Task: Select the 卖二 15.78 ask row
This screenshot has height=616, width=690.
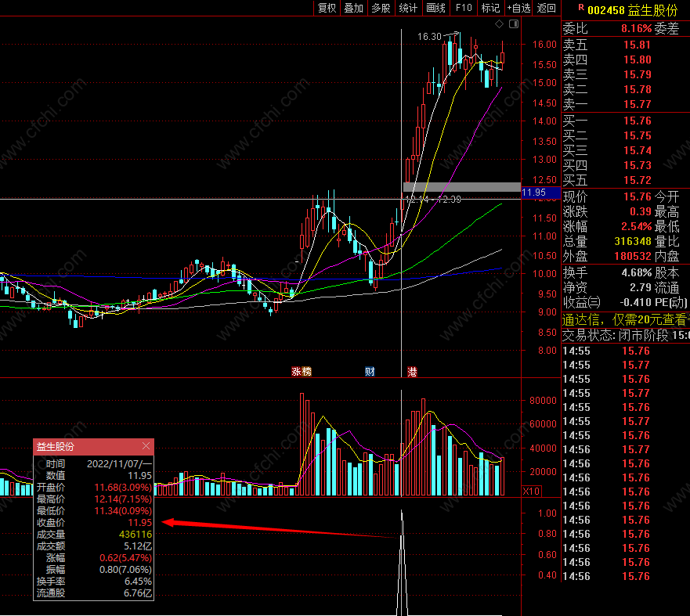Action: click(626, 89)
